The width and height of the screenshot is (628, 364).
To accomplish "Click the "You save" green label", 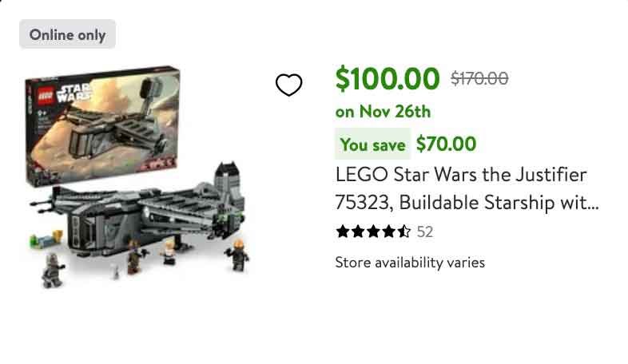I will pos(372,144).
